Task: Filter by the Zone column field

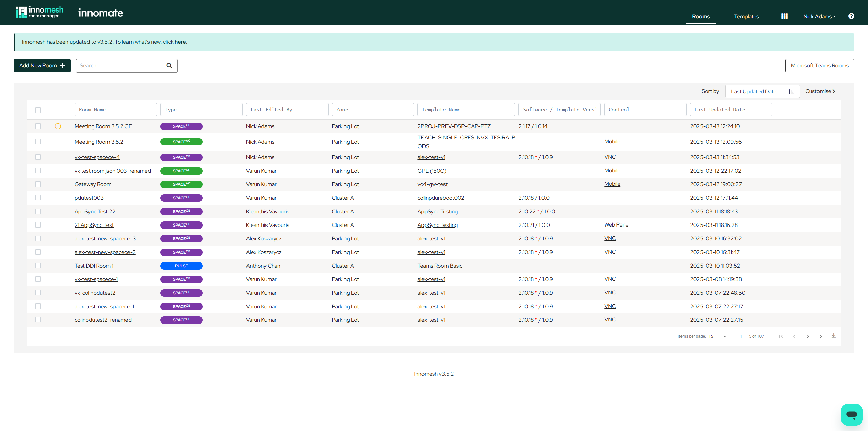Action: [x=373, y=110]
